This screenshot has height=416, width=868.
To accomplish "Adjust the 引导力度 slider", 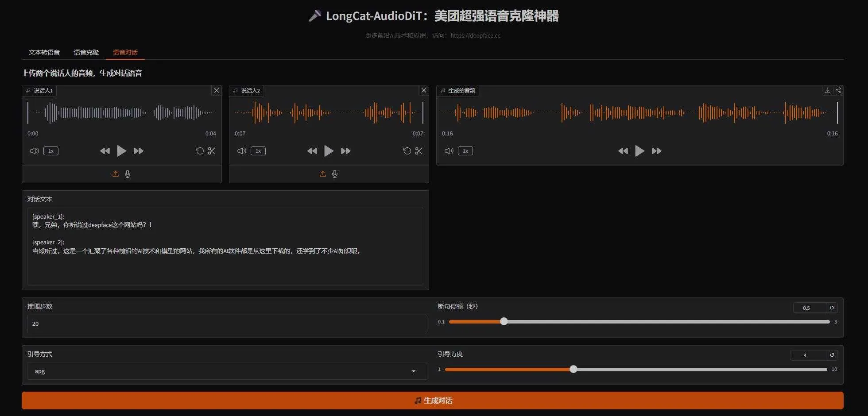I will pyautogui.click(x=573, y=369).
